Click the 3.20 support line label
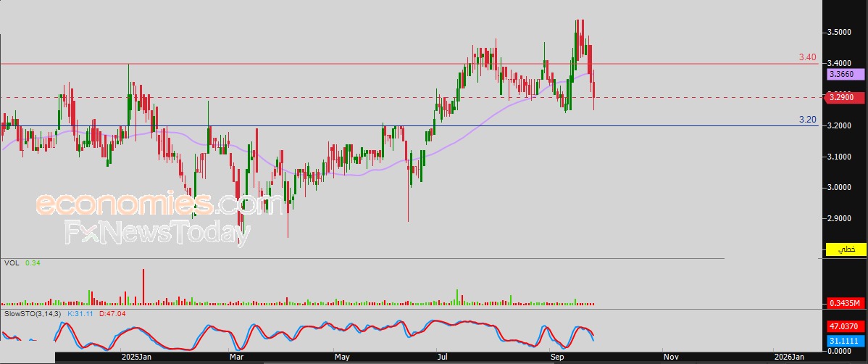Screen dimensions: 868x364 click(808, 119)
